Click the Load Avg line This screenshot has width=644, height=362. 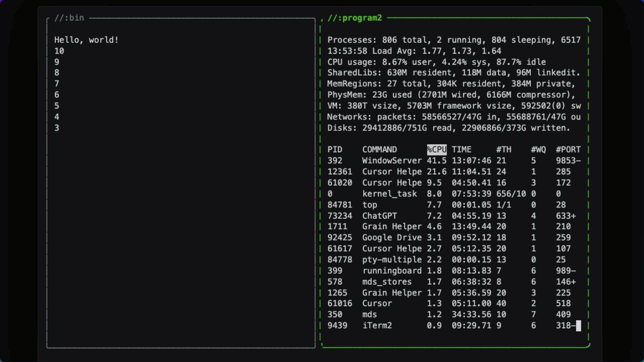(x=414, y=51)
